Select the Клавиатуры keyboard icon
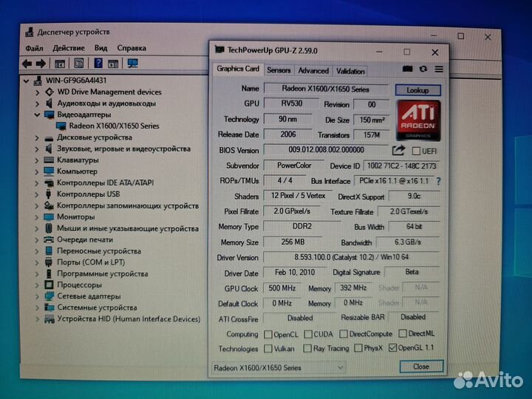Viewport: 532px width, 399px height. [x=49, y=160]
